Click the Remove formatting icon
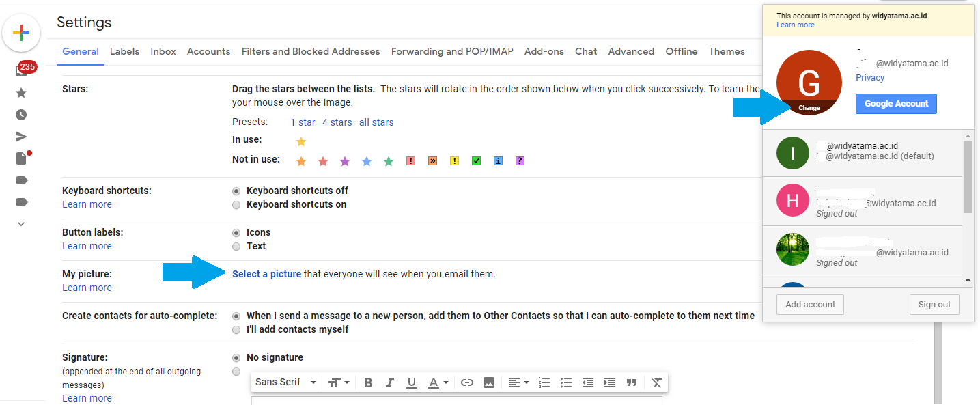The width and height of the screenshot is (980, 405). 656,382
